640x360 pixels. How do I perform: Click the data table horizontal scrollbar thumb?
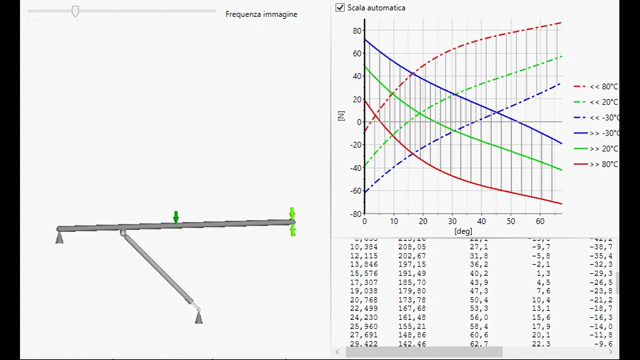pyautogui.click(x=424, y=352)
